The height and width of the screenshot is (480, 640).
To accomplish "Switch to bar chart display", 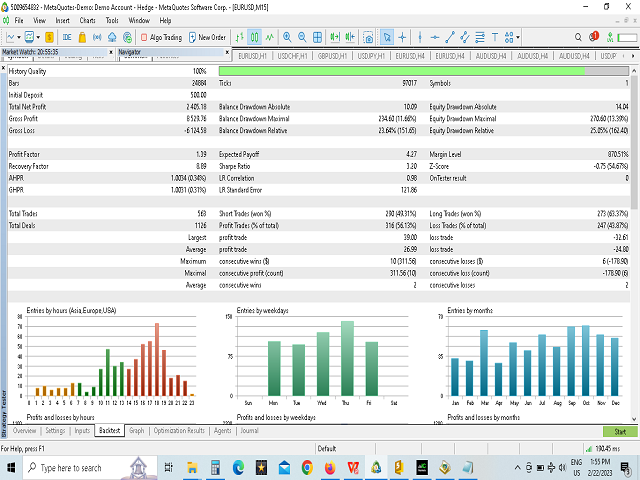I will point(240,38).
